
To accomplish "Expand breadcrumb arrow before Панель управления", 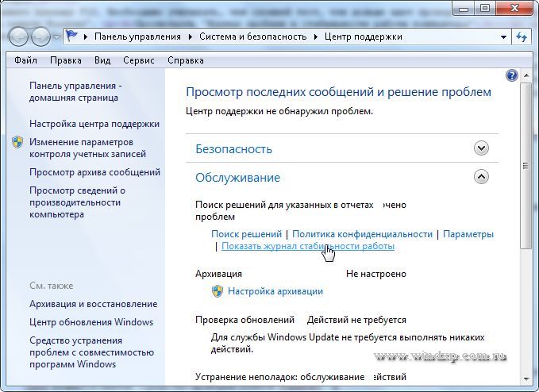I will point(86,37).
